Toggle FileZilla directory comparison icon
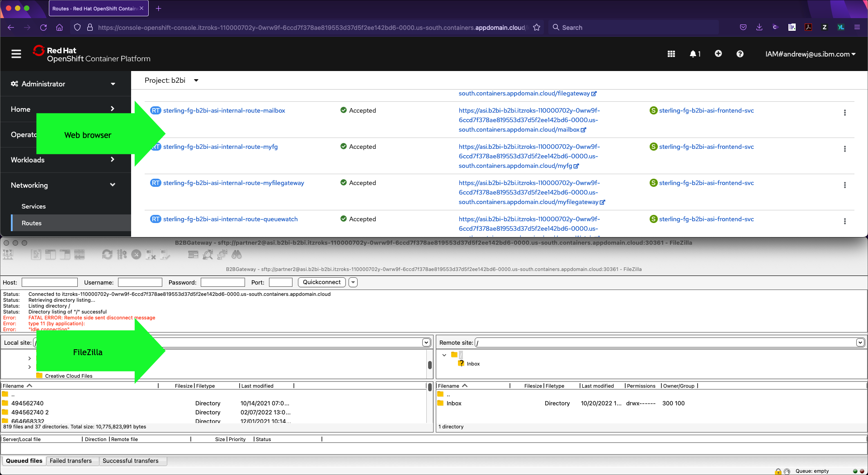The image size is (868, 475). (x=208, y=255)
